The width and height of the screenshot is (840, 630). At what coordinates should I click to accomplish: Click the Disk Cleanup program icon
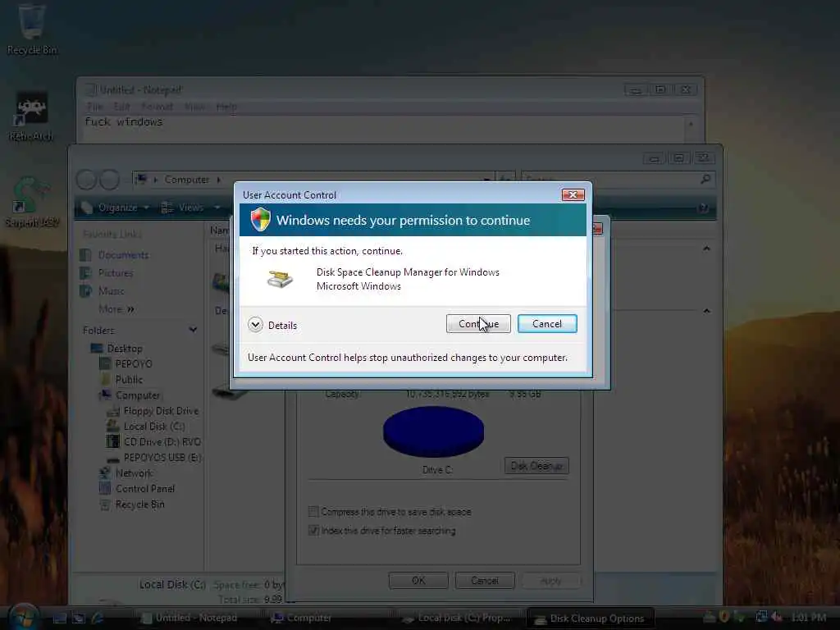click(280, 279)
